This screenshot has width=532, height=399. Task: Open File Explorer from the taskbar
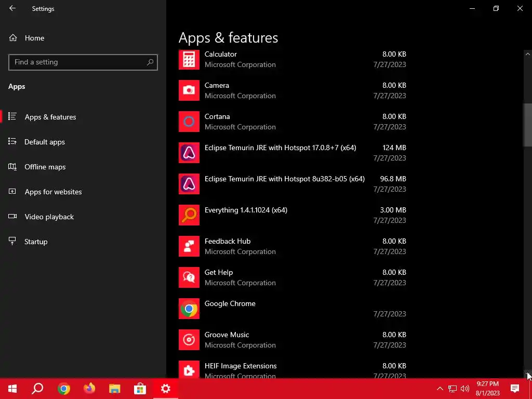click(115, 389)
